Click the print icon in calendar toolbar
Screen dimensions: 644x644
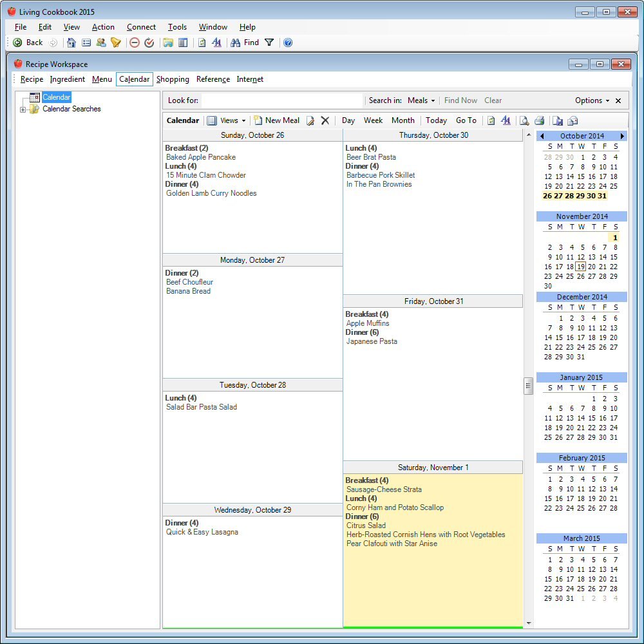point(539,120)
